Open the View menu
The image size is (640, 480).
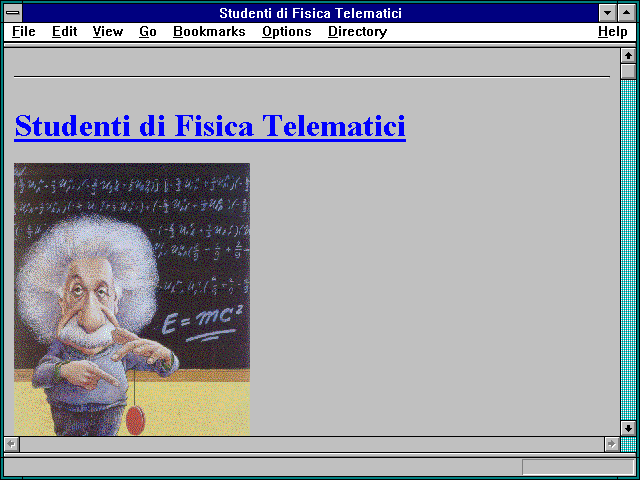coord(108,31)
